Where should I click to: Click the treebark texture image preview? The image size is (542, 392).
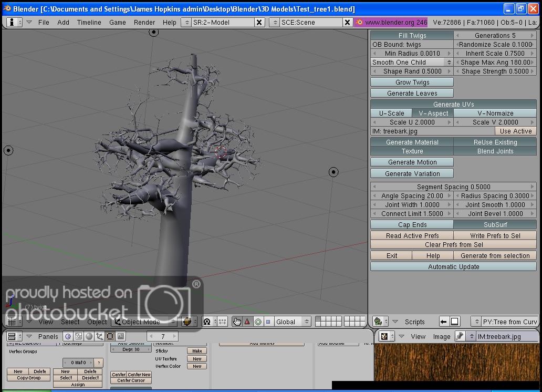tap(456, 362)
